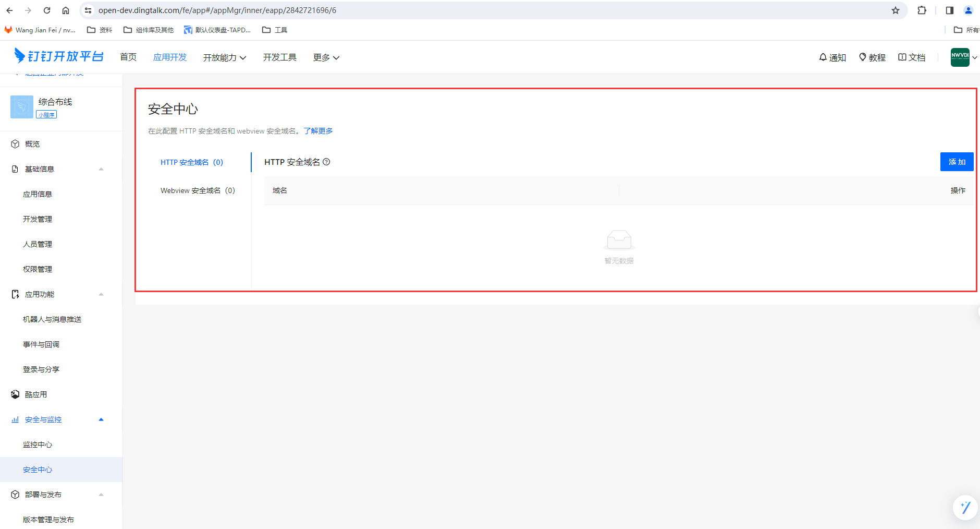Open the 文档 documentation link

(912, 57)
